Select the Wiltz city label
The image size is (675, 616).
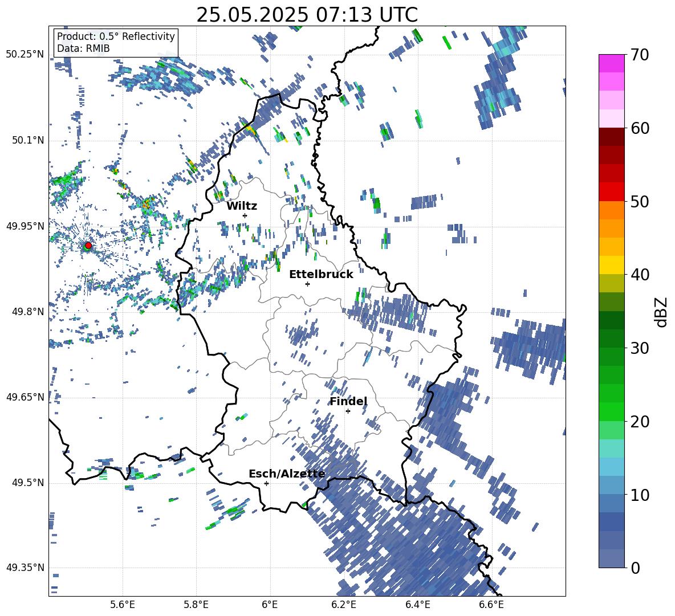[x=242, y=206]
